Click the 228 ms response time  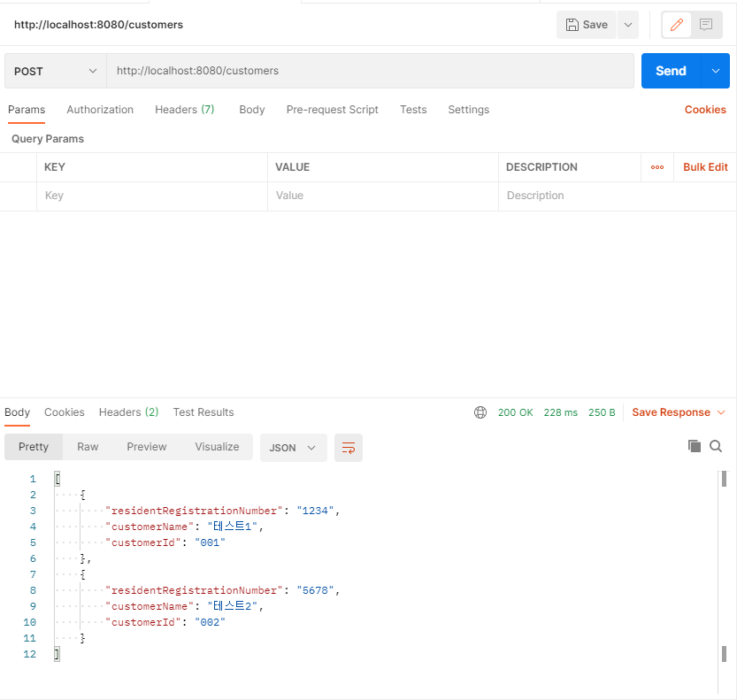coord(560,412)
